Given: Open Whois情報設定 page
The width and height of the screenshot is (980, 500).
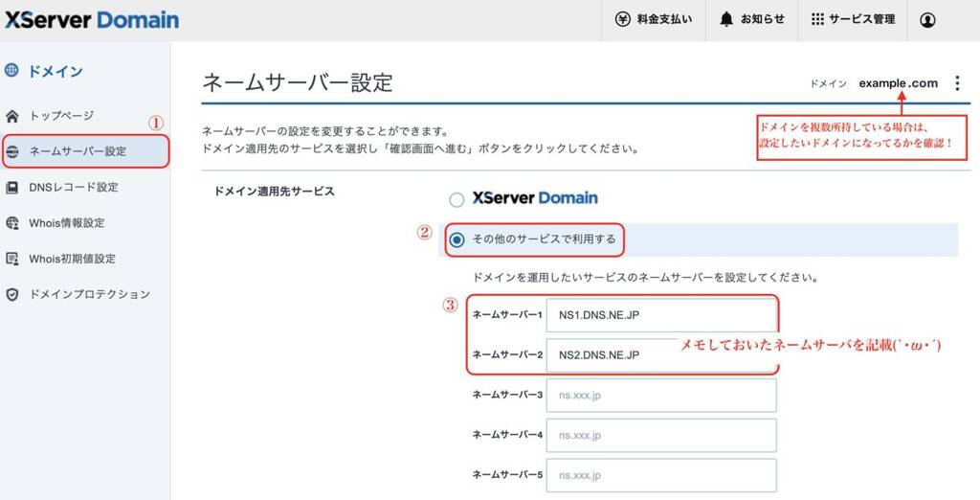Looking at the screenshot, I should tap(67, 223).
